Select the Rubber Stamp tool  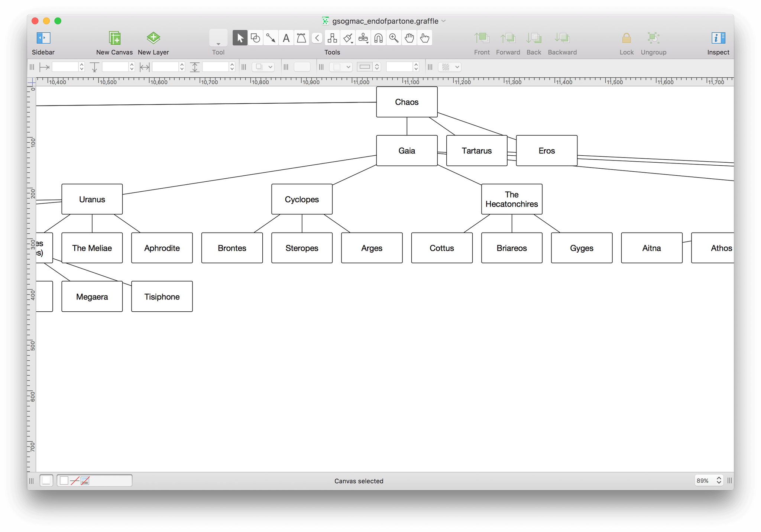[363, 38]
